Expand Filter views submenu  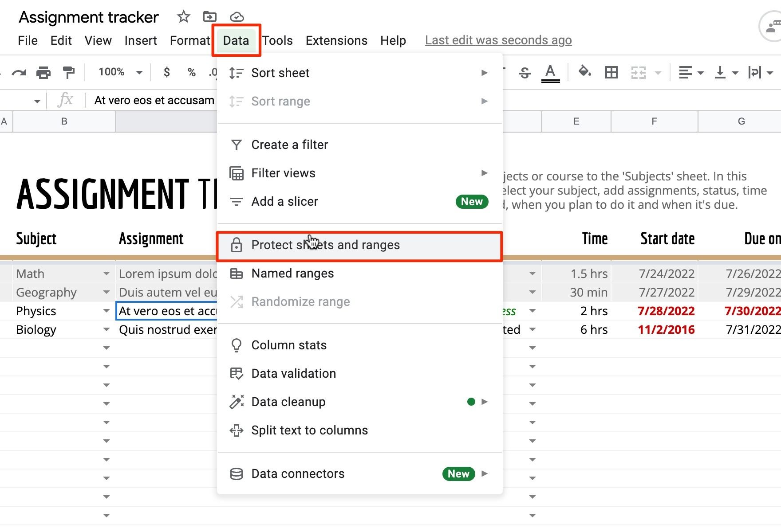click(x=359, y=173)
